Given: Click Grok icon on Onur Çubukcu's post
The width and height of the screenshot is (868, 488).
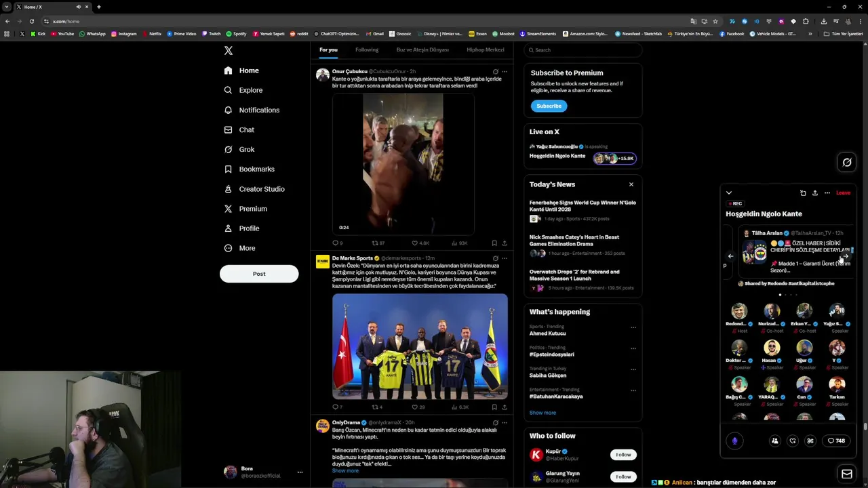Looking at the screenshot, I should [x=495, y=71].
